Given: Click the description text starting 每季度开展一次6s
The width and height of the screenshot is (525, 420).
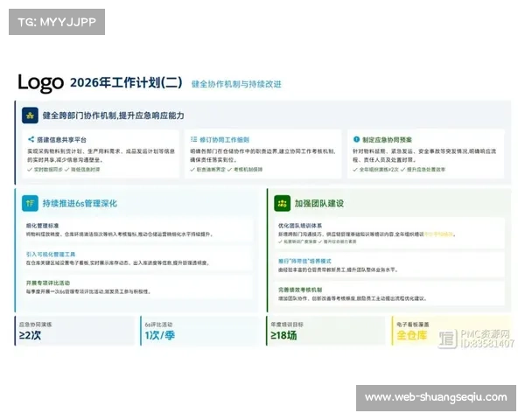Looking at the screenshot, I should (x=88, y=291).
